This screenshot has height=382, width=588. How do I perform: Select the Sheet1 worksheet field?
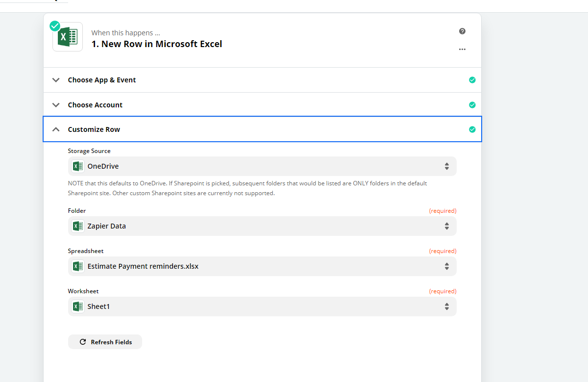point(262,306)
